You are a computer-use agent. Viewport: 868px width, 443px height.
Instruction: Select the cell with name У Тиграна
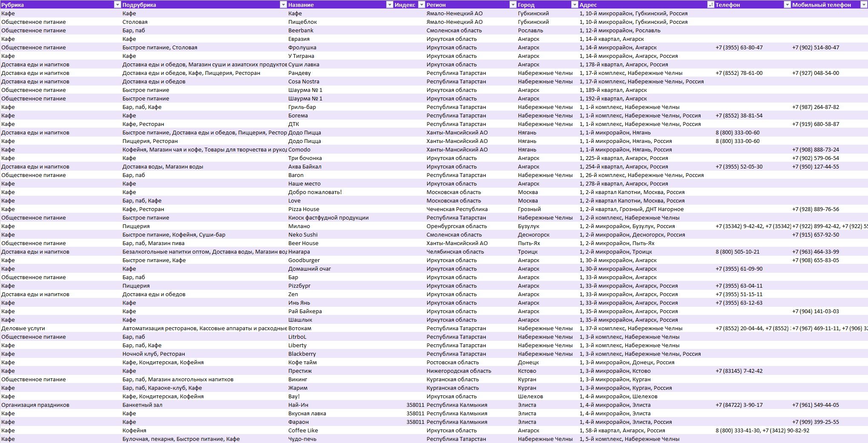tap(340, 56)
